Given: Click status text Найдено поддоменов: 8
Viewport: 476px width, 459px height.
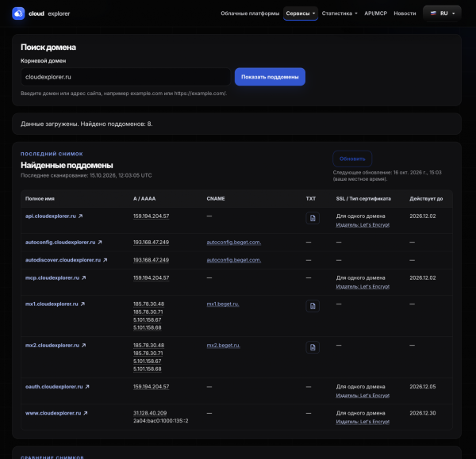Looking at the screenshot, I should click(117, 124).
